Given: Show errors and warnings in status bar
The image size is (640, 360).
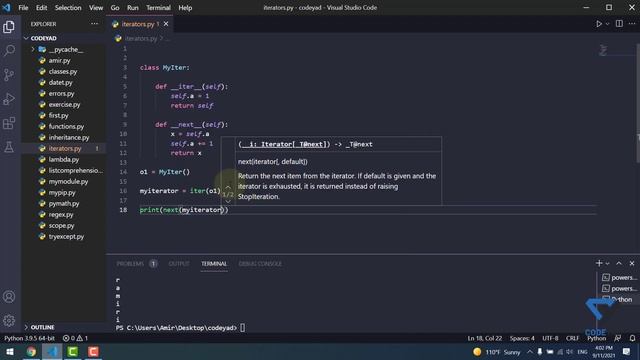Looking at the screenshot, I should point(75,338).
